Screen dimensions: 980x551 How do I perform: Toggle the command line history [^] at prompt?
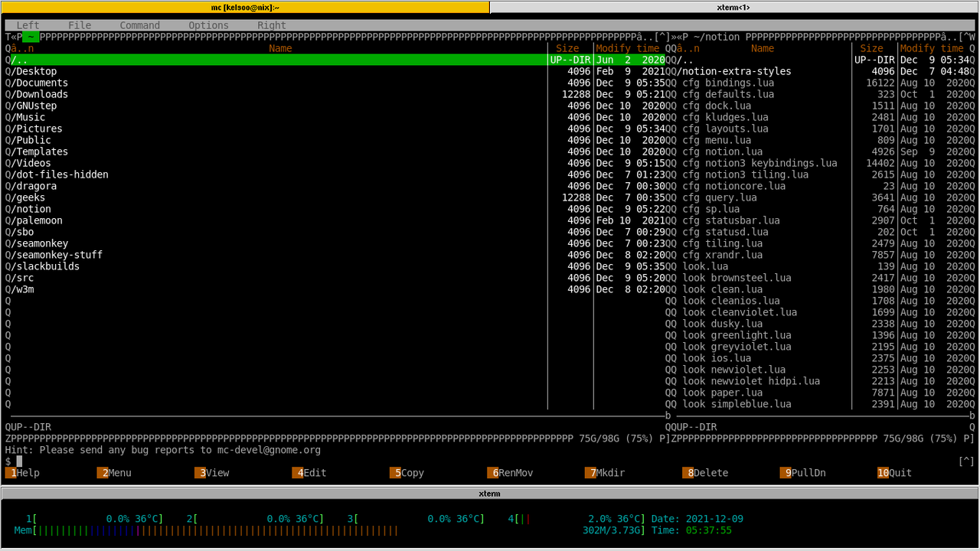coord(966,461)
